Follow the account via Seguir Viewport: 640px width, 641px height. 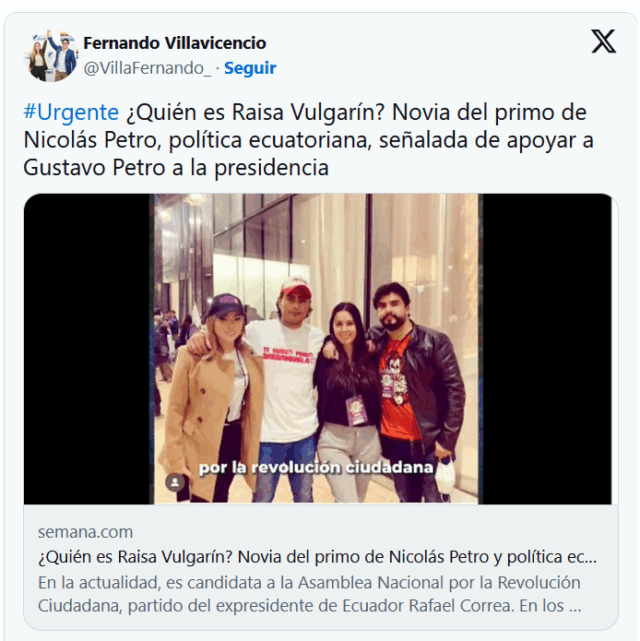coord(250,68)
